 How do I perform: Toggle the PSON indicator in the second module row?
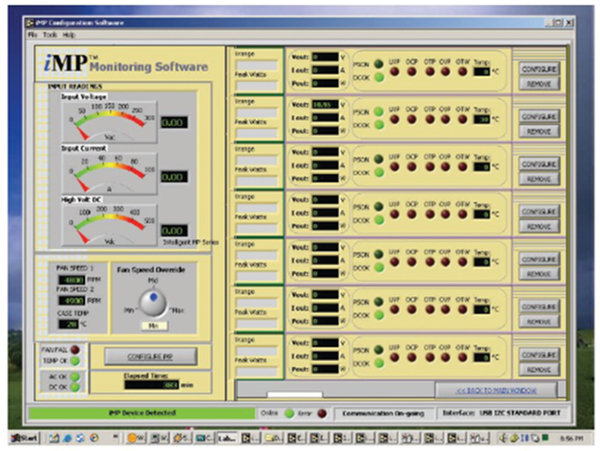378,113
